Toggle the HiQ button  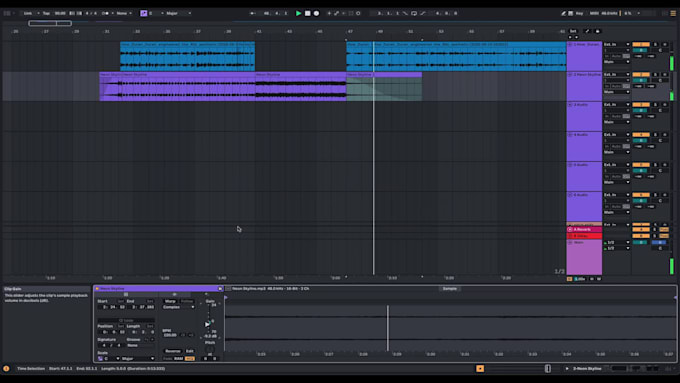tap(190, 359)
